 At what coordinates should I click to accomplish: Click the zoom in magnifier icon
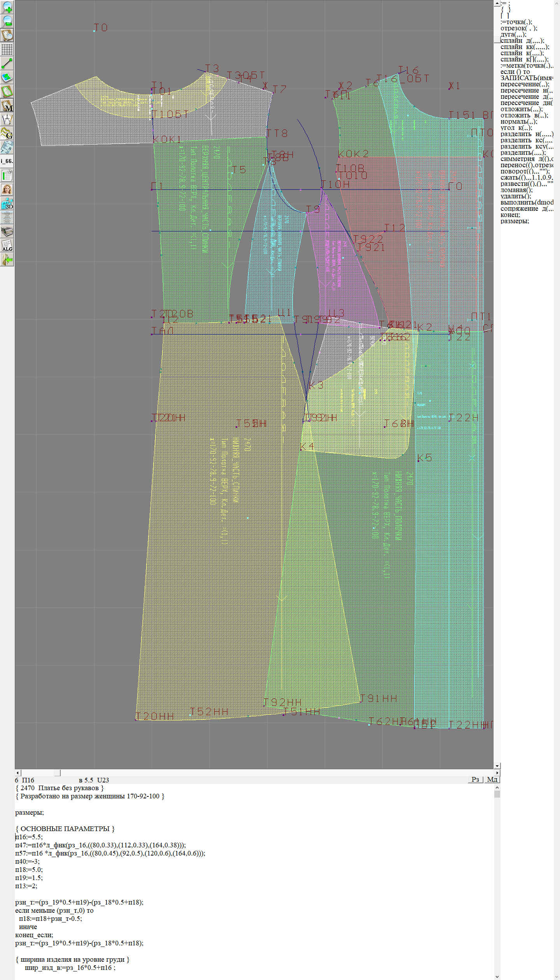[7, 7]
